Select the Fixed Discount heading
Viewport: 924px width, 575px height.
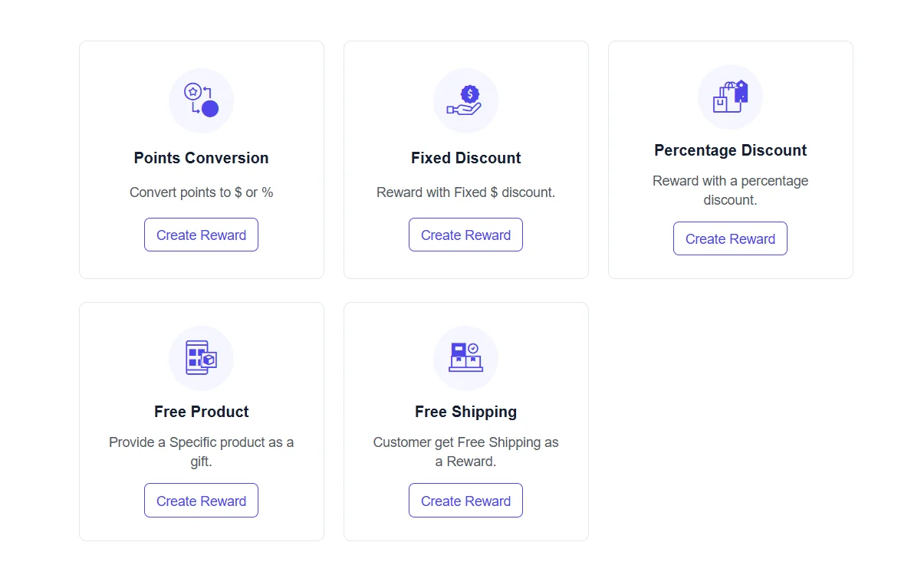pos(465,158)
